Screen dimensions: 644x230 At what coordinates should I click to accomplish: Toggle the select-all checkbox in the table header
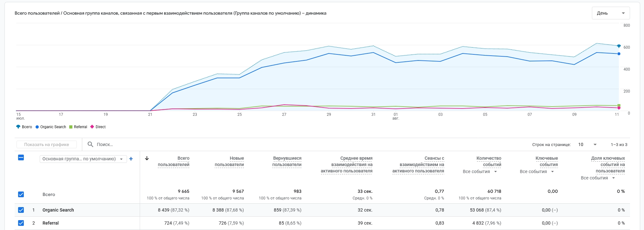point(21,157)
